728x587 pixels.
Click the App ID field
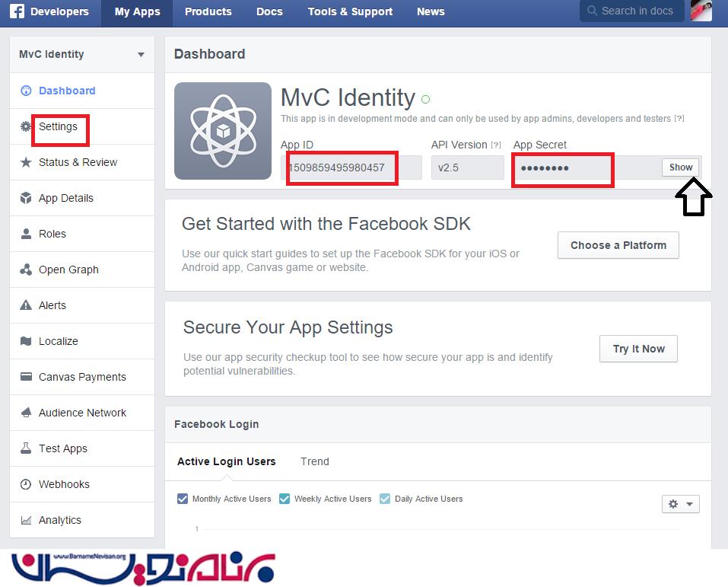[x=351, y=167]
